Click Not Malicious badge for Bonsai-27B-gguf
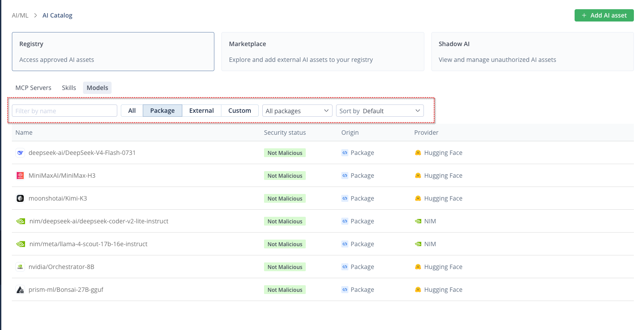 click(x=285, y=290)
